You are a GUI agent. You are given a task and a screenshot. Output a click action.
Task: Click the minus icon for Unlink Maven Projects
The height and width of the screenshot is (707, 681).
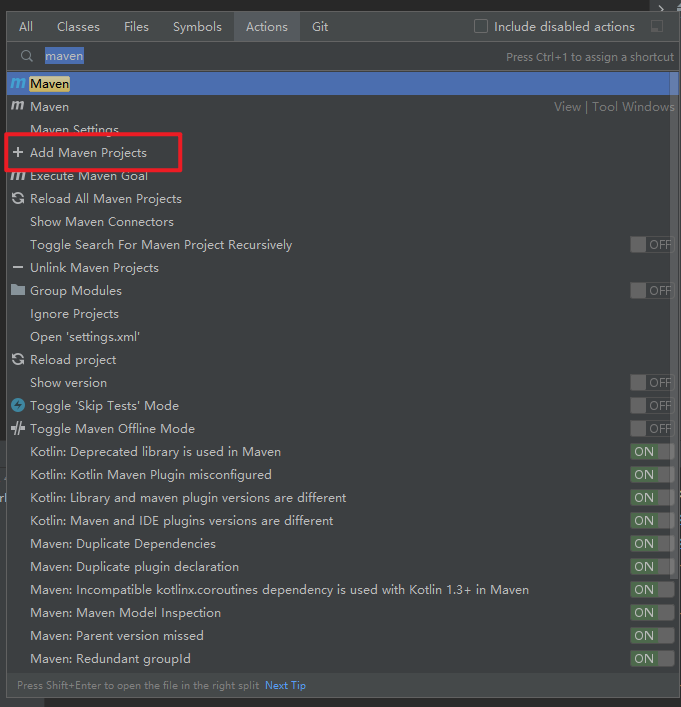tap(18, 267)
